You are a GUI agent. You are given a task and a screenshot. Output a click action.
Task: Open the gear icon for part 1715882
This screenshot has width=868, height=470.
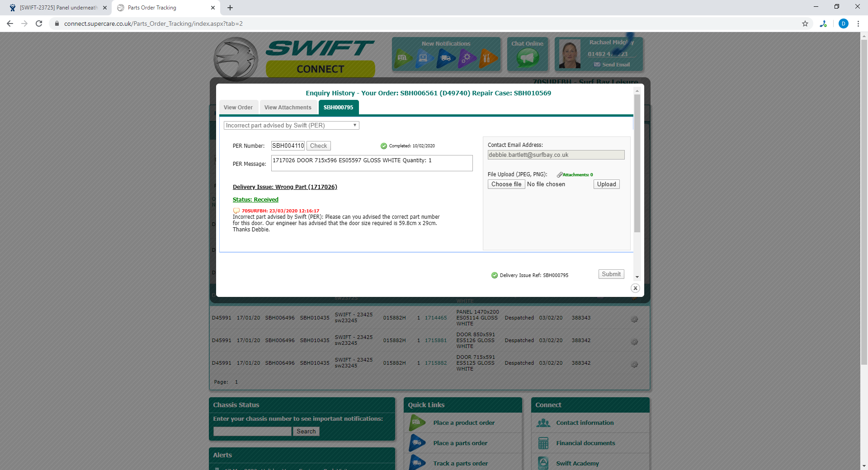634,364
